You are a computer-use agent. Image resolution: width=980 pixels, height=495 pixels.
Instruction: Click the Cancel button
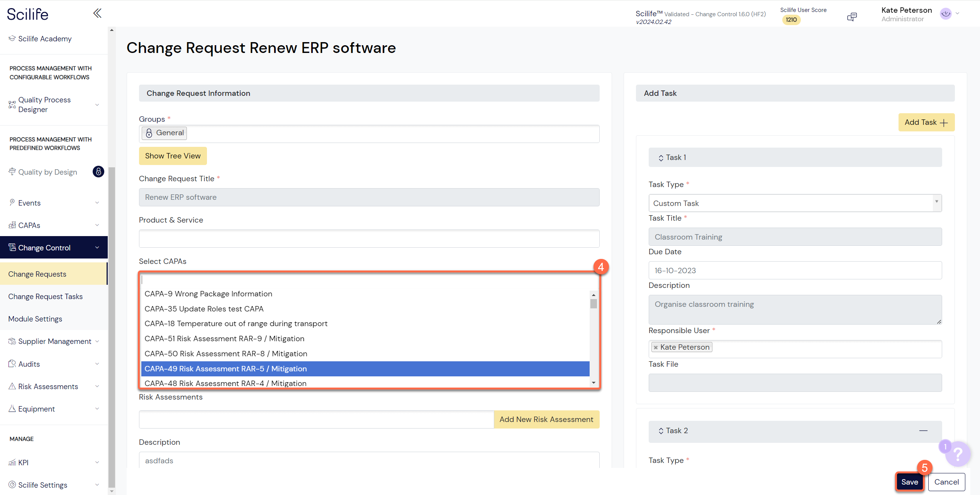(946, 482)
